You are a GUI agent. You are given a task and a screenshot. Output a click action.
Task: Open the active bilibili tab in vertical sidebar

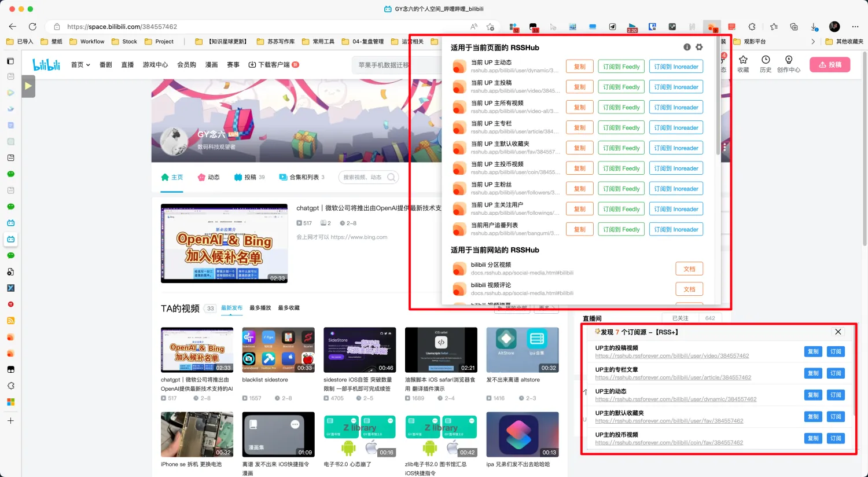[10, 239]
